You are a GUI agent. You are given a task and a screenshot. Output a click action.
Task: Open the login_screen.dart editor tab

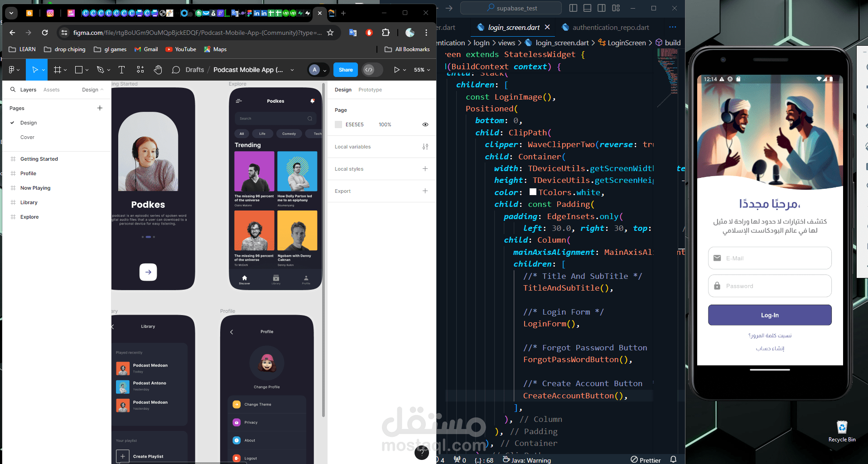514,28
